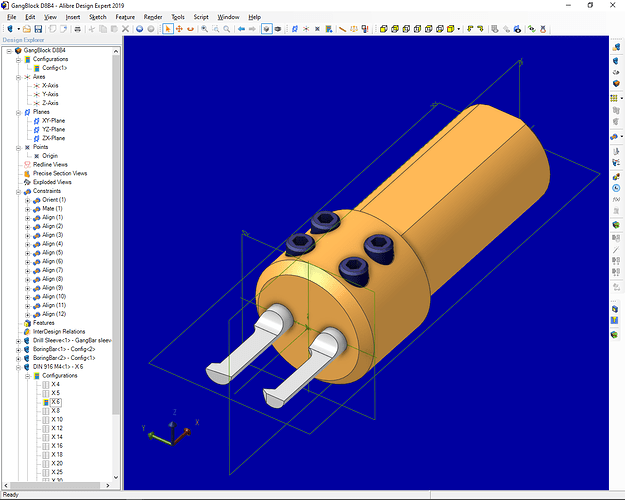This screenshot has width=625, height=500.
Task: Select the X 12 configuration checkbox
Action: click(x=46, y=428)
